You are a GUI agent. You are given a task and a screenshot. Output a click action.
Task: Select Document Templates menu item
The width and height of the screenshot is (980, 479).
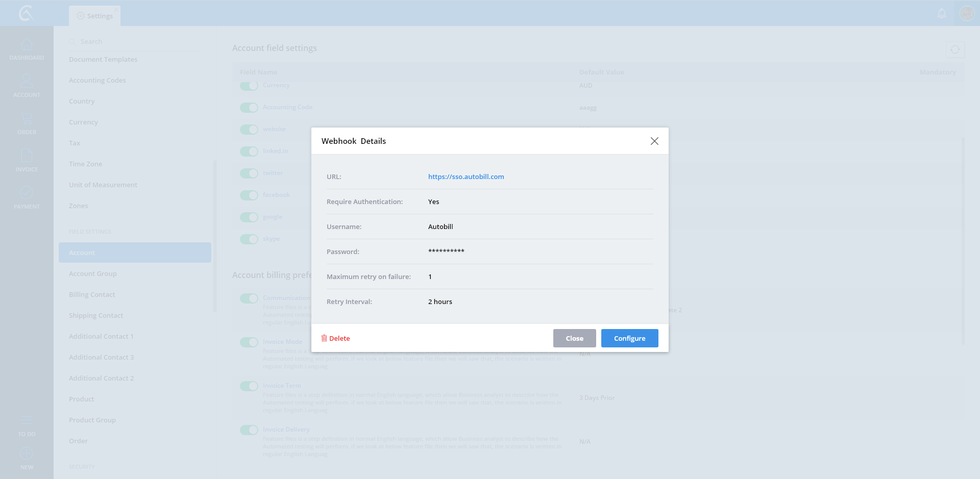(103, 60)
